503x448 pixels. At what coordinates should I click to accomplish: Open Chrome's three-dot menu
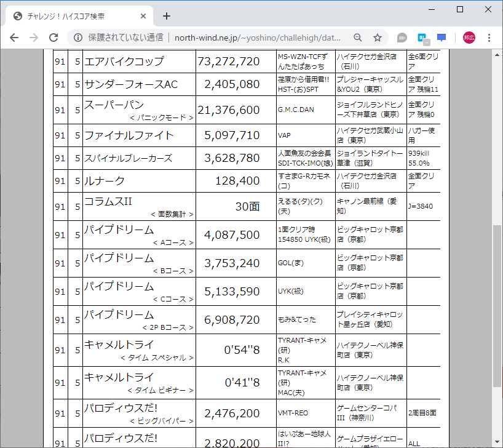pyautogui.click(x=489, y=38)
